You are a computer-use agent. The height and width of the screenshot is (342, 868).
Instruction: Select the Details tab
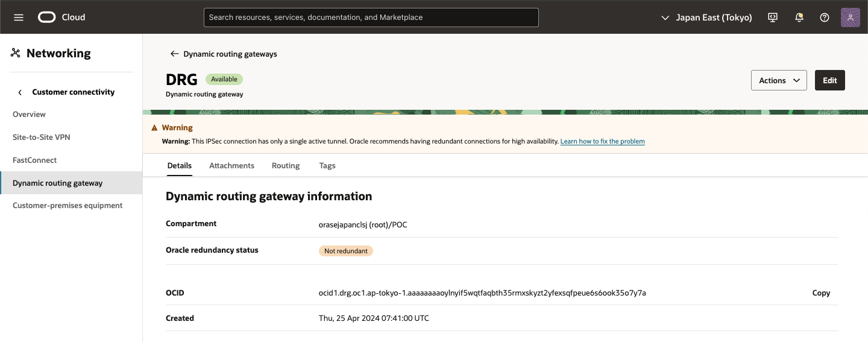179,165
